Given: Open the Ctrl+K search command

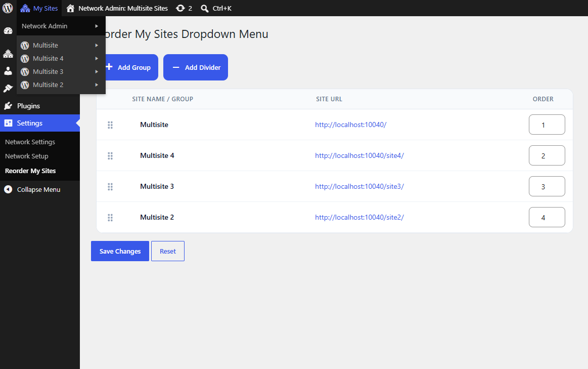Looking at the screenshot, I should click(216, 8).
